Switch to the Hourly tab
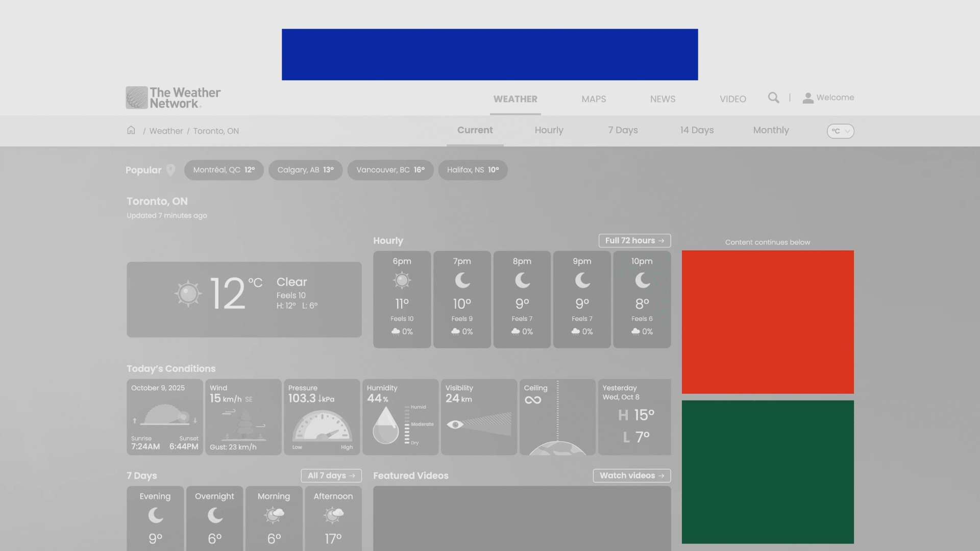The height and width of the screenshot is (551, 980). click(x=549, y=130)
